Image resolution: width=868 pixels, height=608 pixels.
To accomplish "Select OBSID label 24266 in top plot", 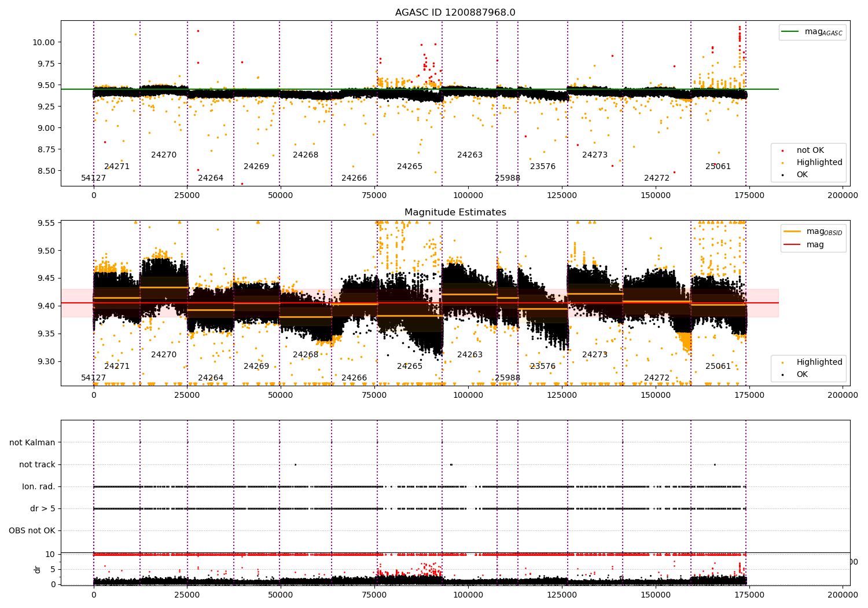I will (354, 178).
